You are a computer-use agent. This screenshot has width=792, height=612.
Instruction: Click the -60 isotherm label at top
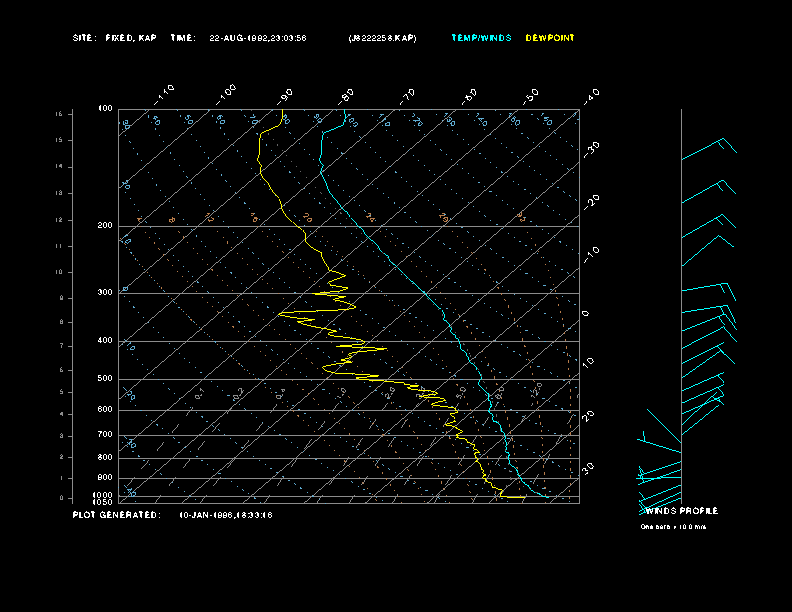469,96
